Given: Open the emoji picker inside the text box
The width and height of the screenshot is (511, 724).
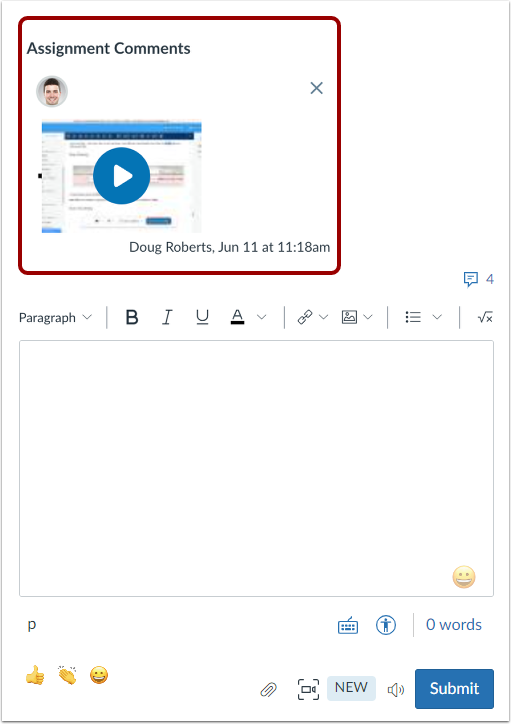Looking at the screenshot, I should tap(464, 577).
